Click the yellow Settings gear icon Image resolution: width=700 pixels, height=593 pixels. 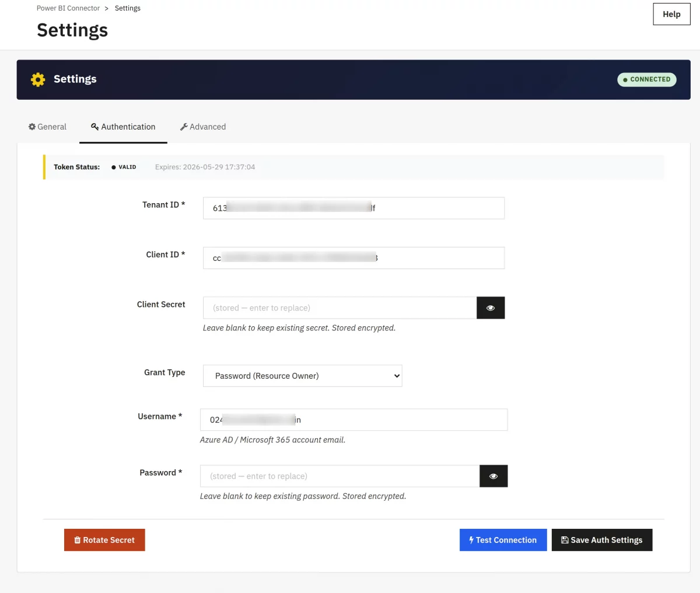(38, 79)
